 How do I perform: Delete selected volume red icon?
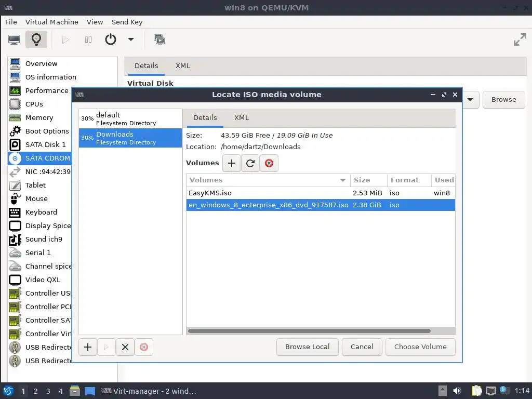(269, 163)
